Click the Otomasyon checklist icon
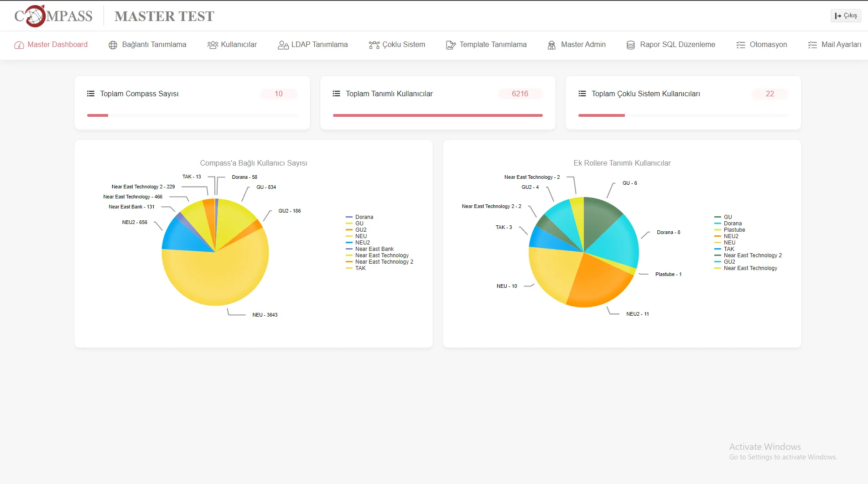The width and height of the screenshot is (868, 484). (741, 45)
